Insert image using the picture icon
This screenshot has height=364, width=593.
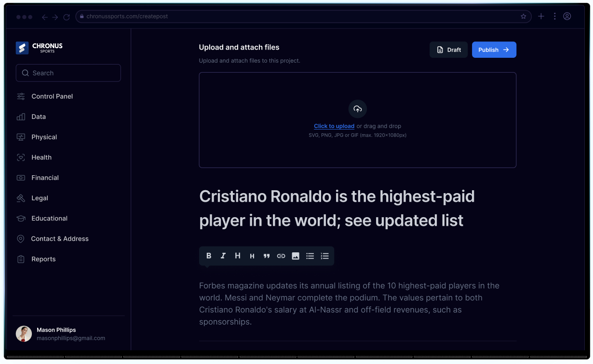click(x=296, y=256)
